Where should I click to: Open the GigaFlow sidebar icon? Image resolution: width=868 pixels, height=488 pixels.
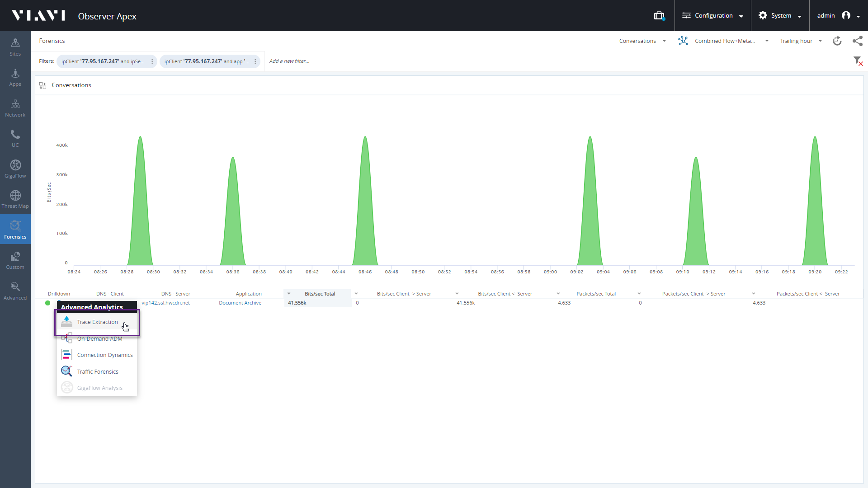pyautogui.click(x=15, y=169)
